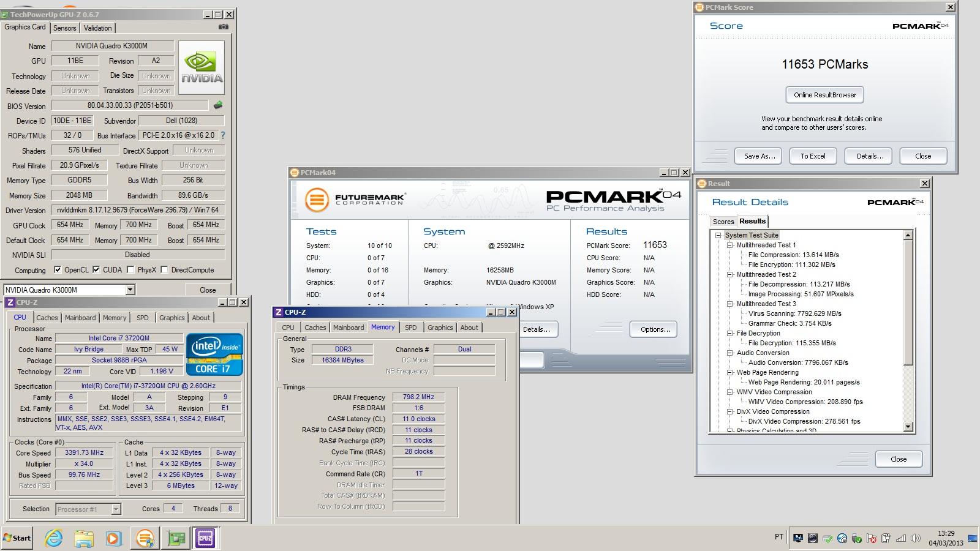Open the Caches tab in left CPU-Z
The height and width of the screenshot is (551, 980).
(47, 318)
